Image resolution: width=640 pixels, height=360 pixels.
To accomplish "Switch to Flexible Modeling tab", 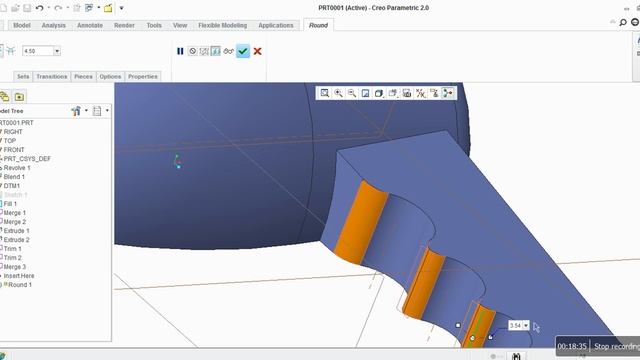I will [222, 25].
